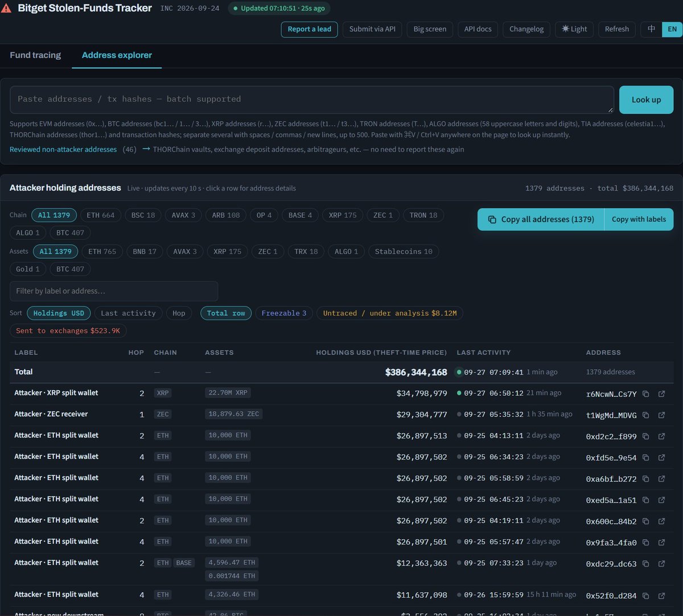Copy address r6NcwN…Cs7Y icon

point(645,394)
